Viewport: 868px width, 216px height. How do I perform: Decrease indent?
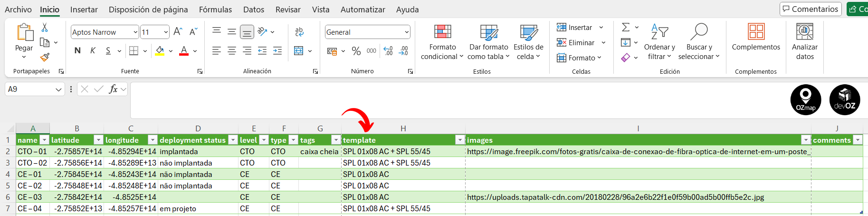point(262,50)
